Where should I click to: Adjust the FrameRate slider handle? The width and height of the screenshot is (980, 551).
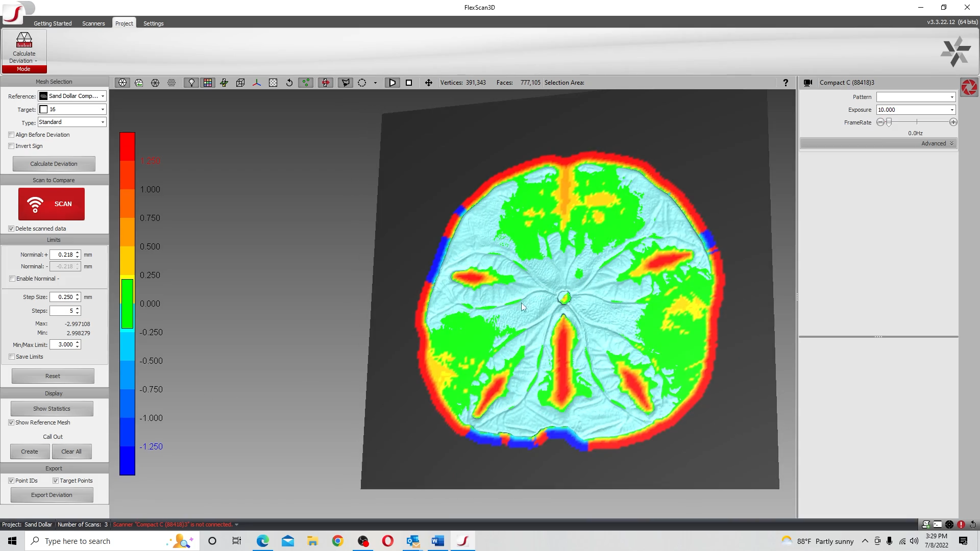[889, 122]
